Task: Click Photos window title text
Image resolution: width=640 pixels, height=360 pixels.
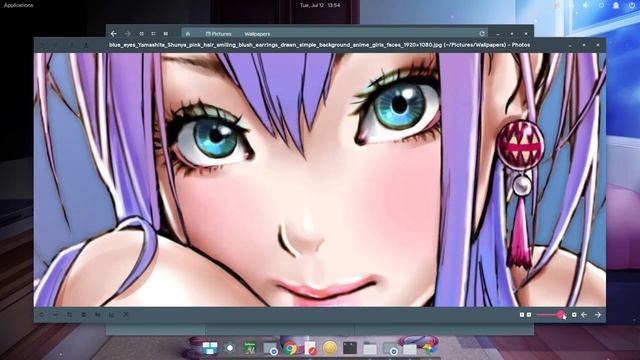Action: 320,45
